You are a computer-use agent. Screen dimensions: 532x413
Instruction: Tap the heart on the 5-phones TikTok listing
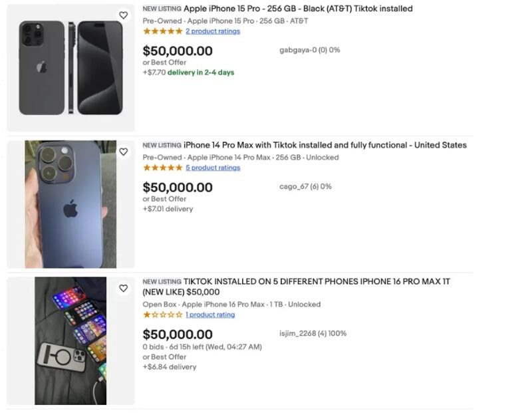124,287
